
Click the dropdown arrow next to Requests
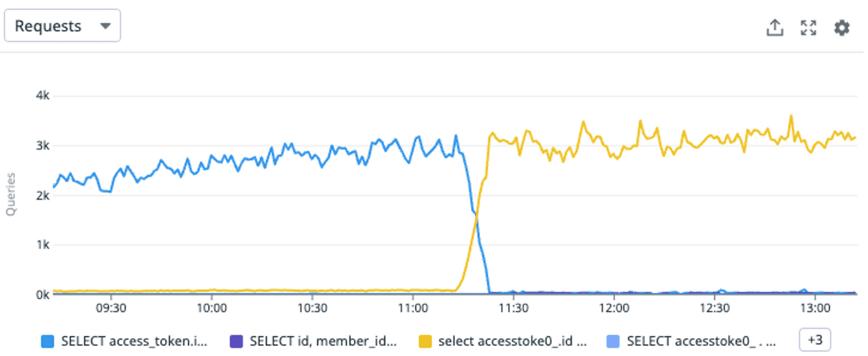(x=105, y=26)
